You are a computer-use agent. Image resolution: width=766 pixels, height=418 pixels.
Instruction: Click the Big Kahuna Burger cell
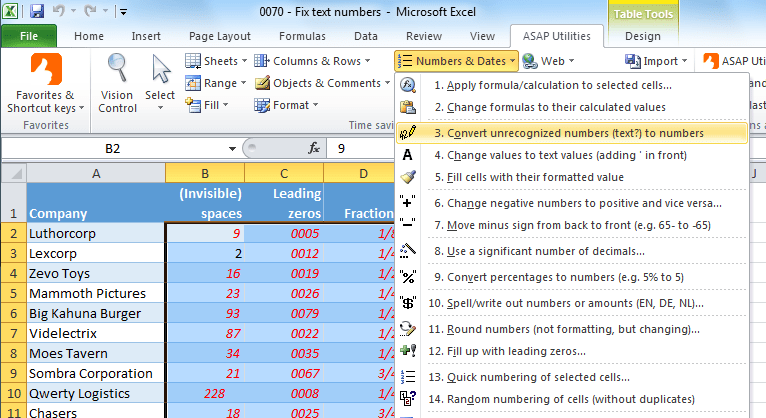coord(96,313)
